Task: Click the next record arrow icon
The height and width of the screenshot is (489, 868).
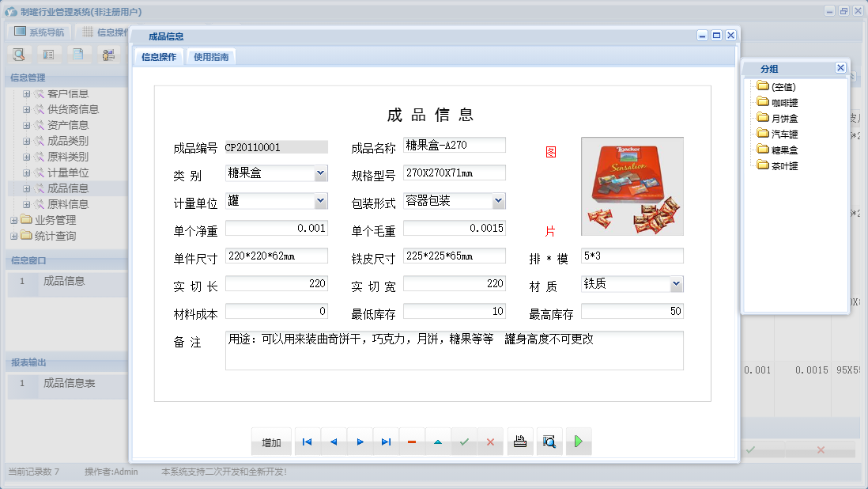Action: click(360, 442)
